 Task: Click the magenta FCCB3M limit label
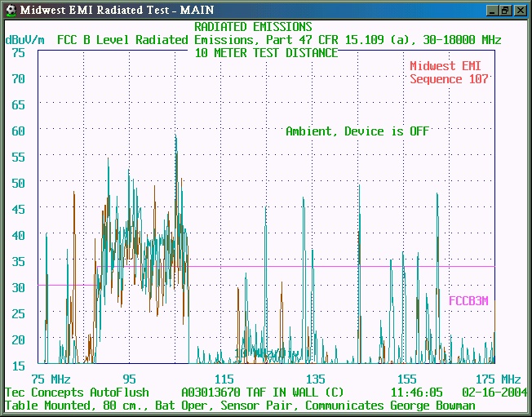pos(468,300)
